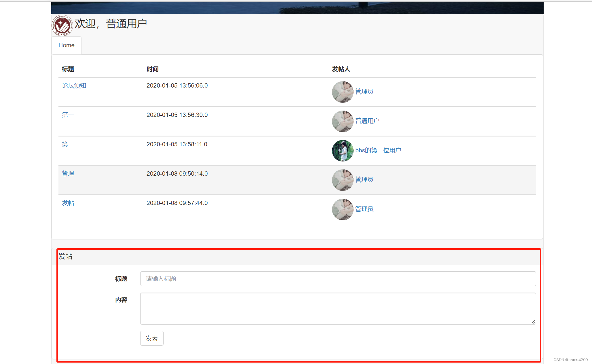Click the avatar in the 论坛须知 row

pyautogui.click(x=343, y=92)
